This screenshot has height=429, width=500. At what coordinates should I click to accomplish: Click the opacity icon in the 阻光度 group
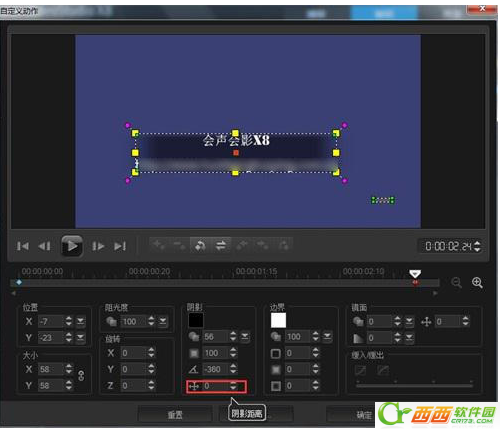(111, 321)
